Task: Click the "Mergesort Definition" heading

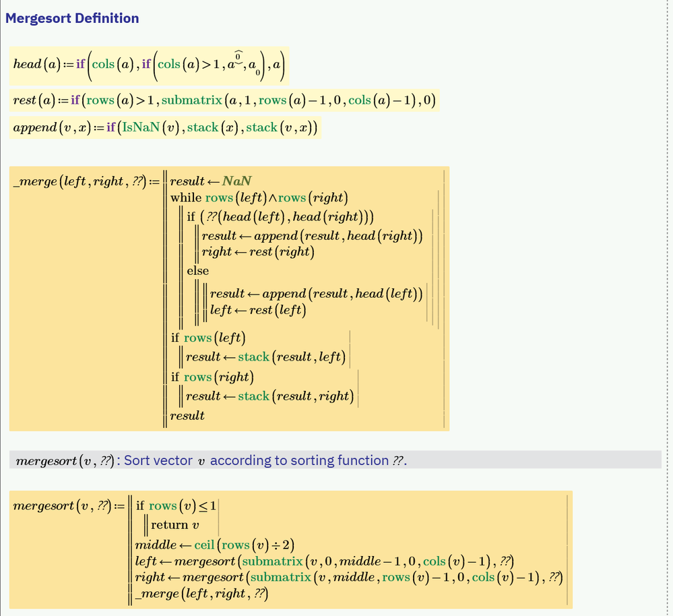Action: tap(72, 18)
